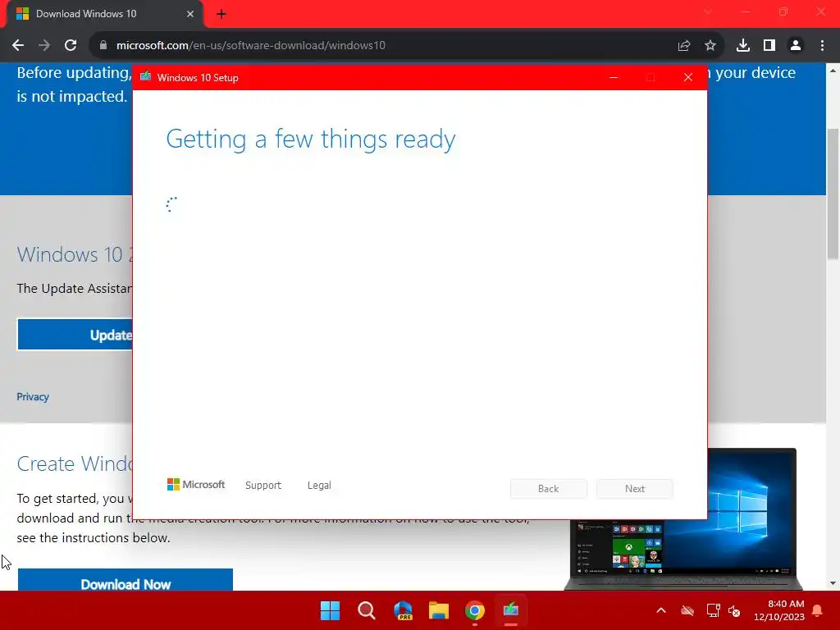Close the Download Windows 10 tab
Screen dimensions: 840x630
point(190,14)
